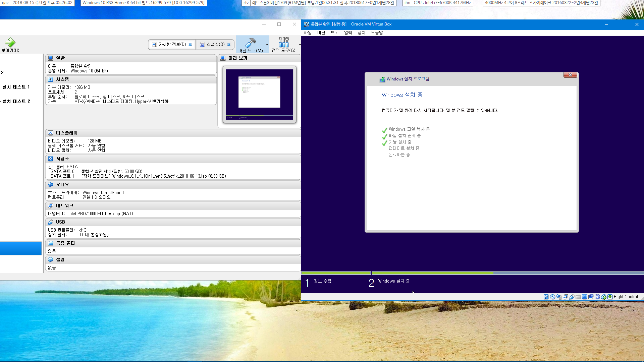Close the 스냅샷(S) tab pin icon
The width and height of the screenshot is (644, 362).
(229, 45)
